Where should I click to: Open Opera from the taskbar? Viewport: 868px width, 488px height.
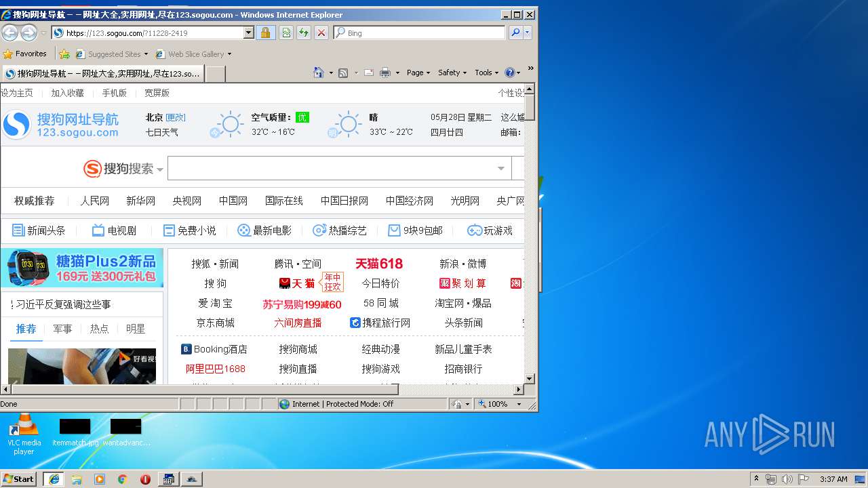tap(145, 479)
